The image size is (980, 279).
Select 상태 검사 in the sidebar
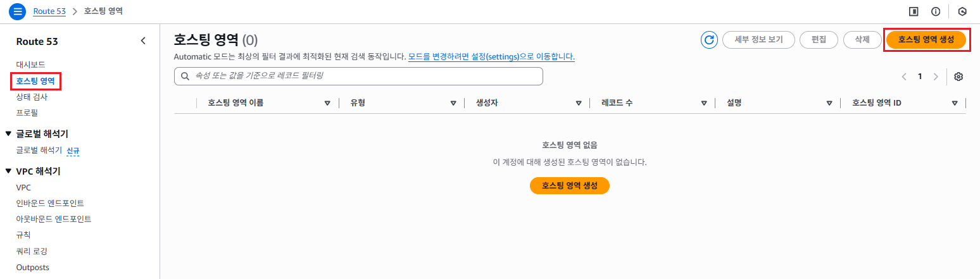pos(32,97)
